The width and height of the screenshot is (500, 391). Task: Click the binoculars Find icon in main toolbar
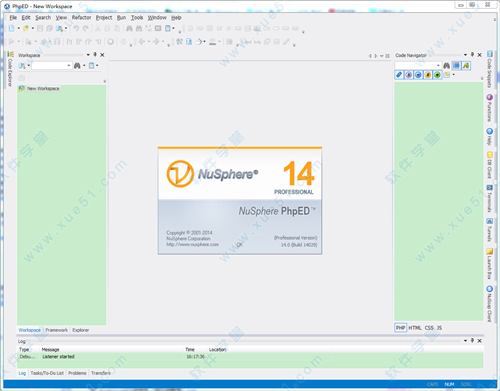click(x=129, y=29)
